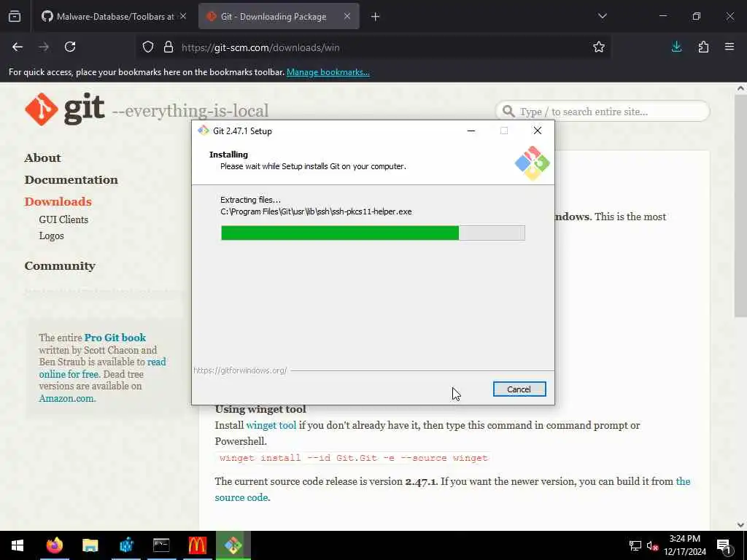Open a new browser tab

click(376, 17)
